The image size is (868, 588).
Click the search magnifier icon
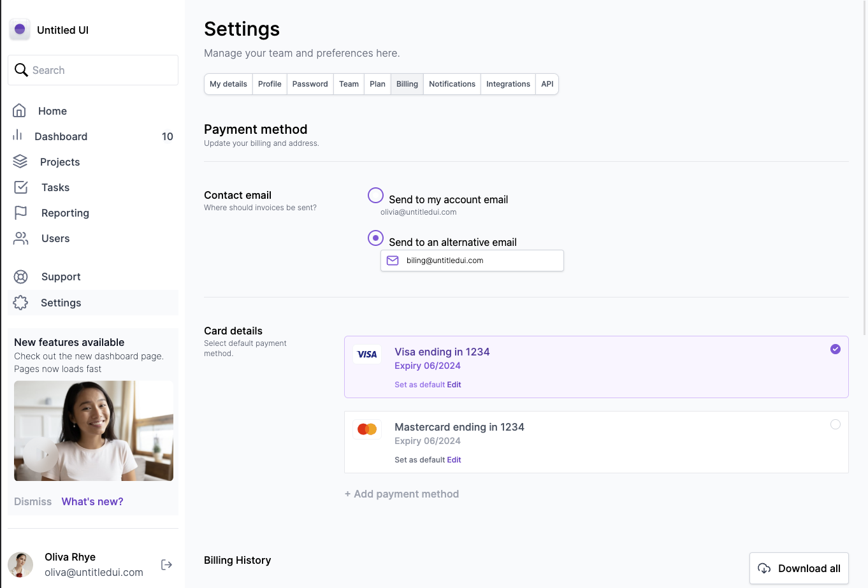click(21, 69)
